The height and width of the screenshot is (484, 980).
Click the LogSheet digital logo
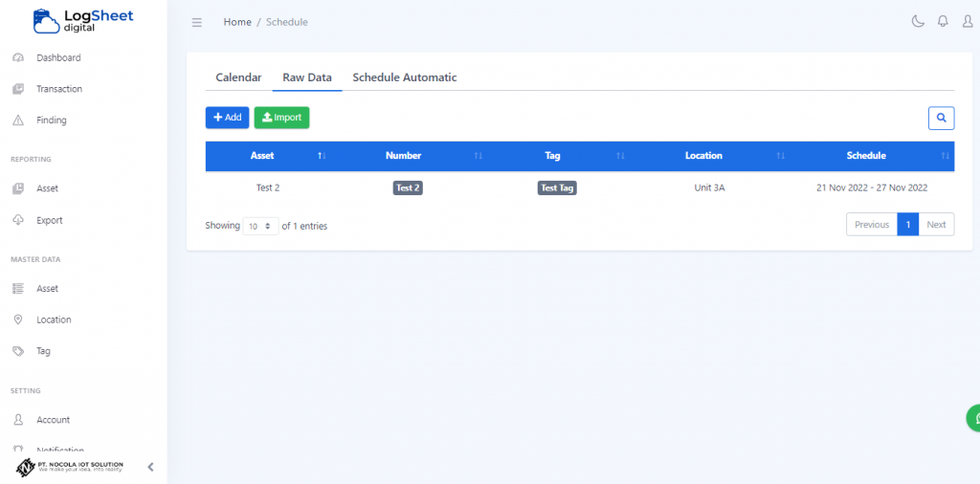point(84,21)
